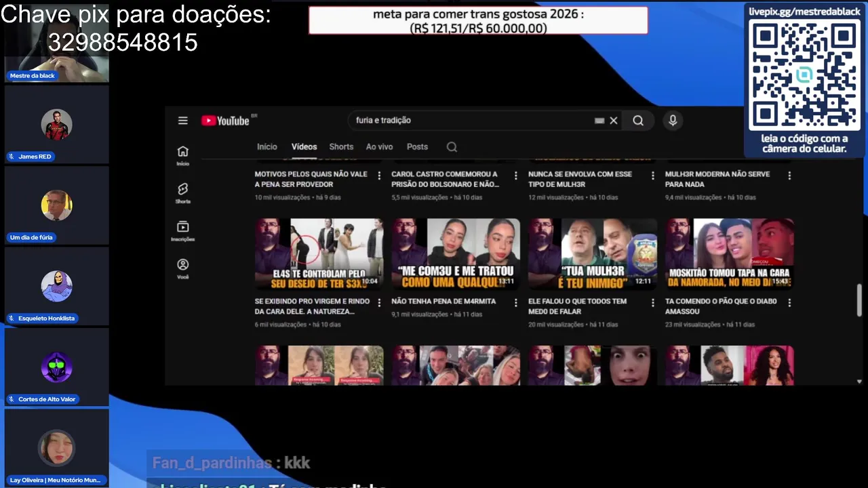Open options for MULH3R MODERNA NÃO SERVE video
Screen dimensions: 868x488
(x=789, y=176)
